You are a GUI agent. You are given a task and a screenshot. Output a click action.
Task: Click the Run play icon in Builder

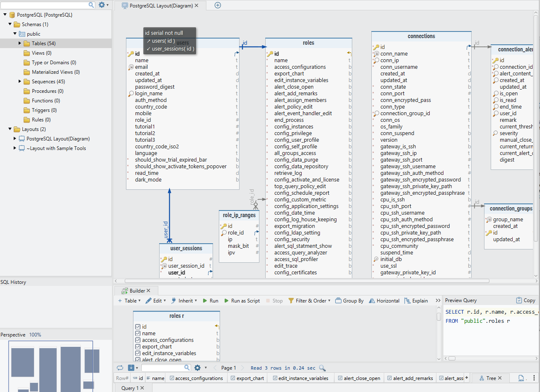pyautogui.click(x=205, y=301)
